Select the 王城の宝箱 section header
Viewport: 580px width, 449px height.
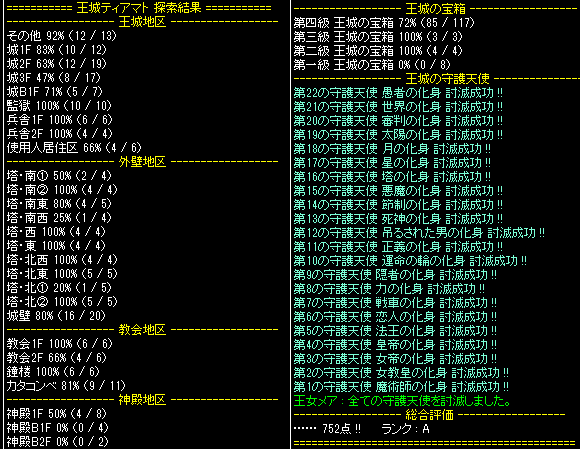[x=436, y=9]
